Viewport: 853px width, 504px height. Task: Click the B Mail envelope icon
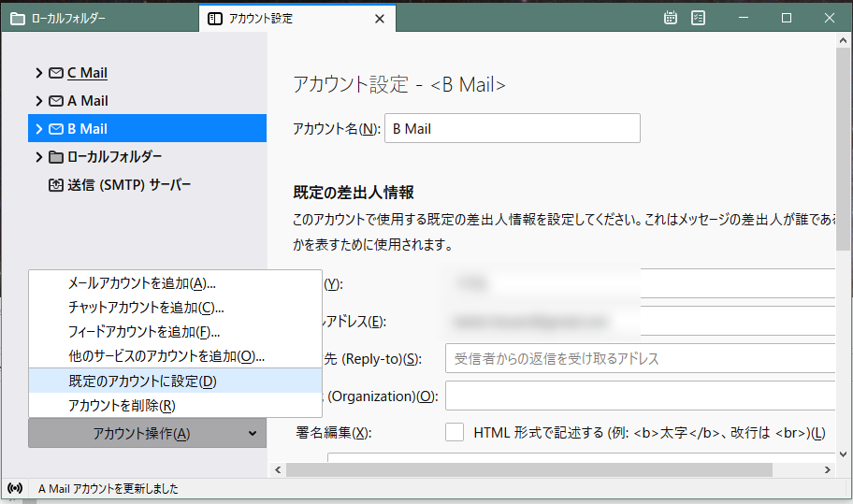pos(56,129)
